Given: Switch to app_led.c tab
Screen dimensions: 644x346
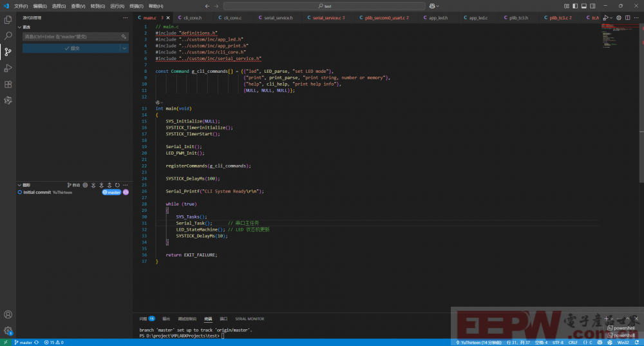Looking at the screenshot, I should coord(478,17).
